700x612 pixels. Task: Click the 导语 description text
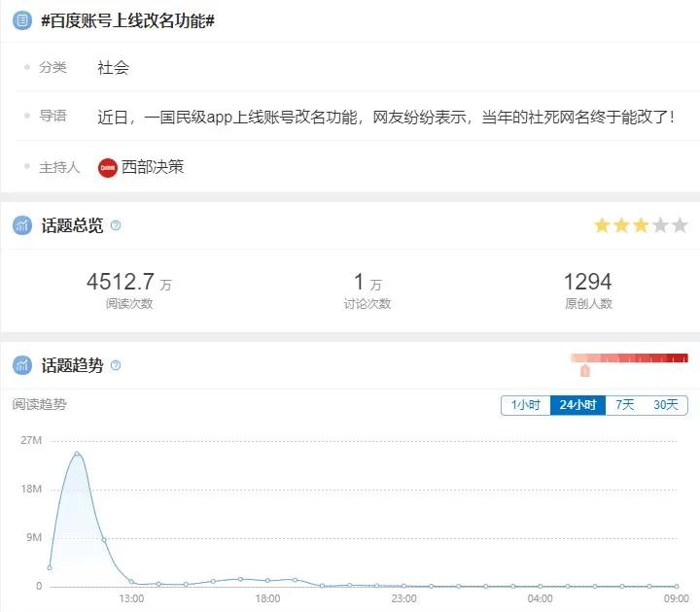pyautogui.click(x=386, y=117)
